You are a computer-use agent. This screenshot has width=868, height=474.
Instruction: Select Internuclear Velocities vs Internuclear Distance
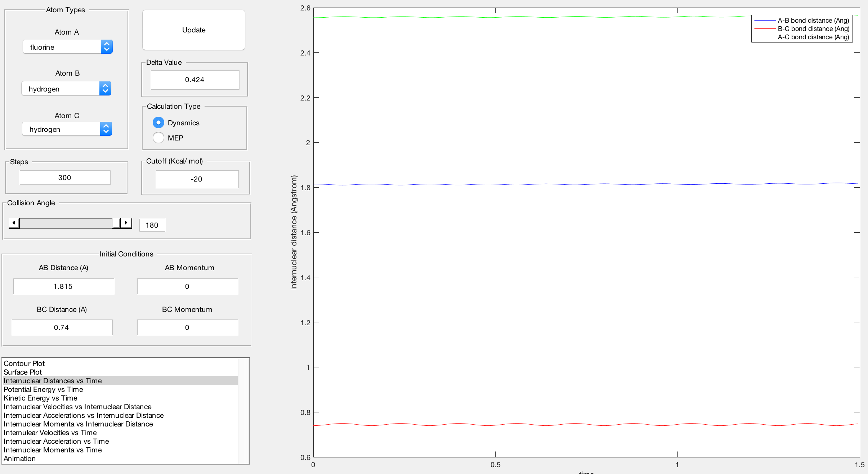[120, 407]
